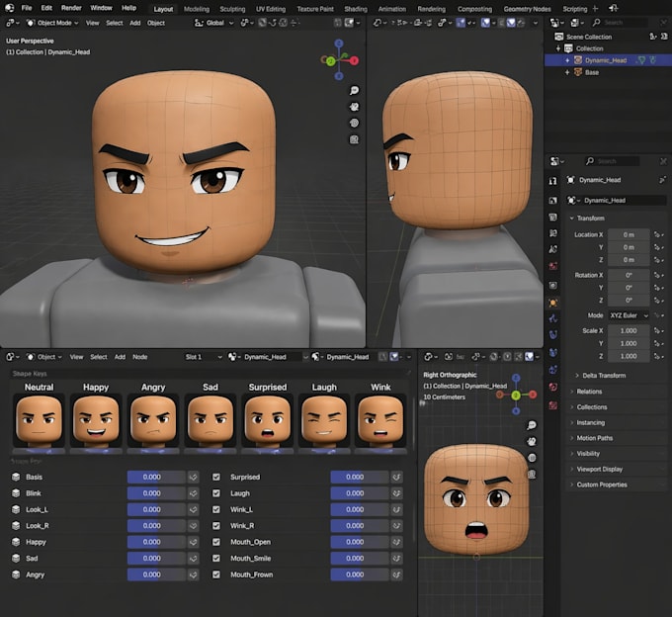Open the Global transform orientation dropdown

(213, 23)
